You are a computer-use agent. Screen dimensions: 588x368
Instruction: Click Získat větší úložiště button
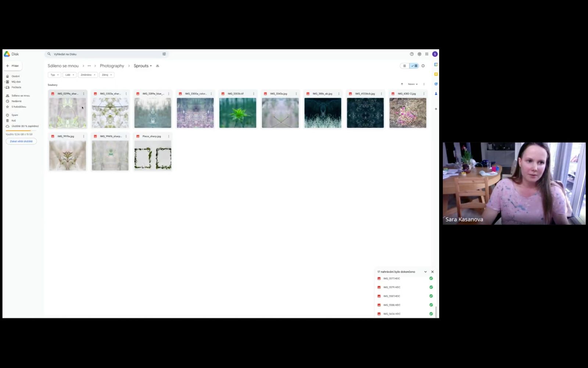pos(21,141)
